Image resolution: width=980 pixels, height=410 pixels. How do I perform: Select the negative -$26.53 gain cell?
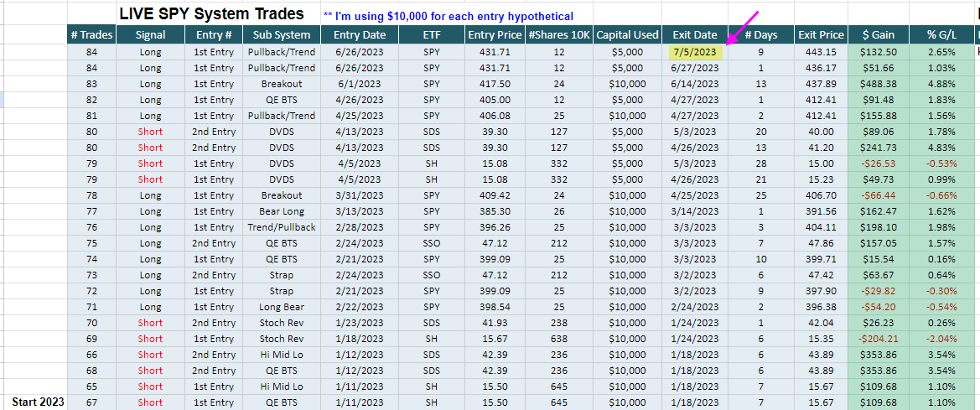click(878, 163)
